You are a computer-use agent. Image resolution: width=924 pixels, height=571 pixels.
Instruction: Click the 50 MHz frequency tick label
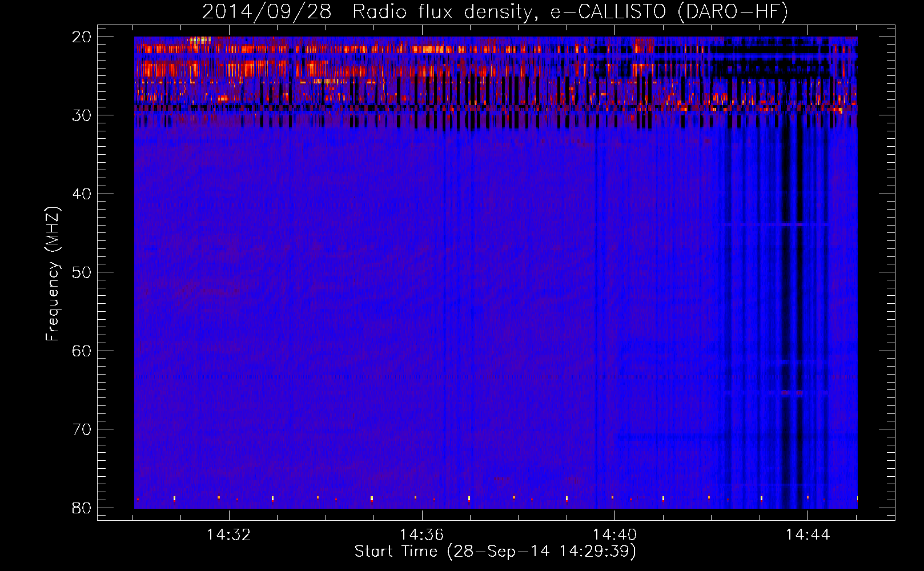pos(82,272)
